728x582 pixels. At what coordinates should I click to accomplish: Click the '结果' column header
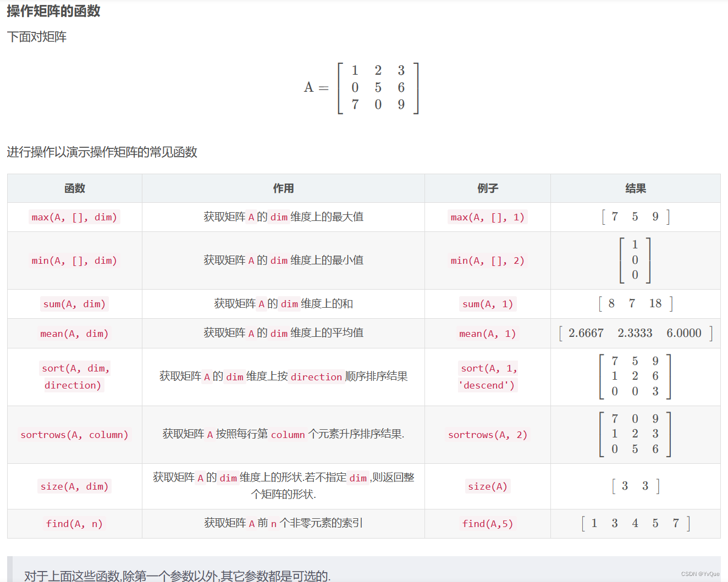(636, 189)
